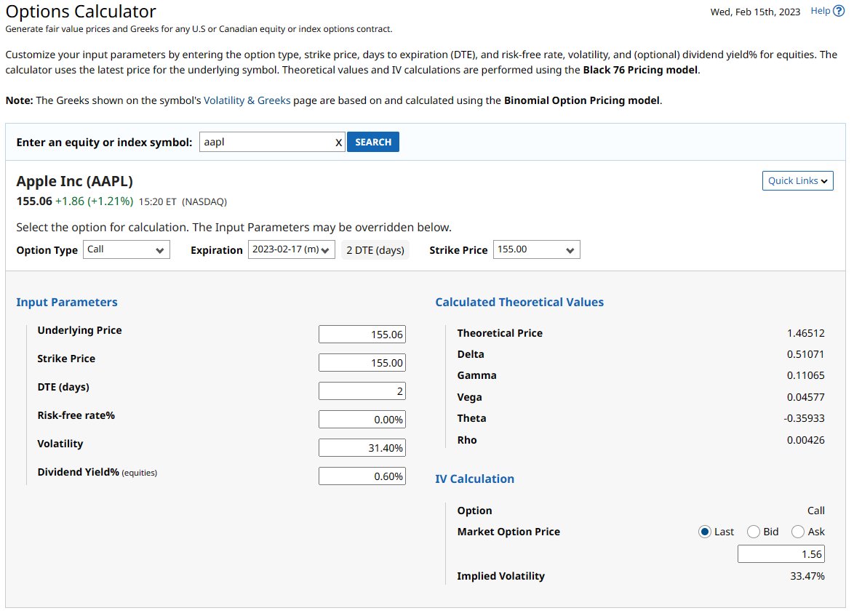Select the Ask radio button
854x616 pixels.
[x=798, y=532]
